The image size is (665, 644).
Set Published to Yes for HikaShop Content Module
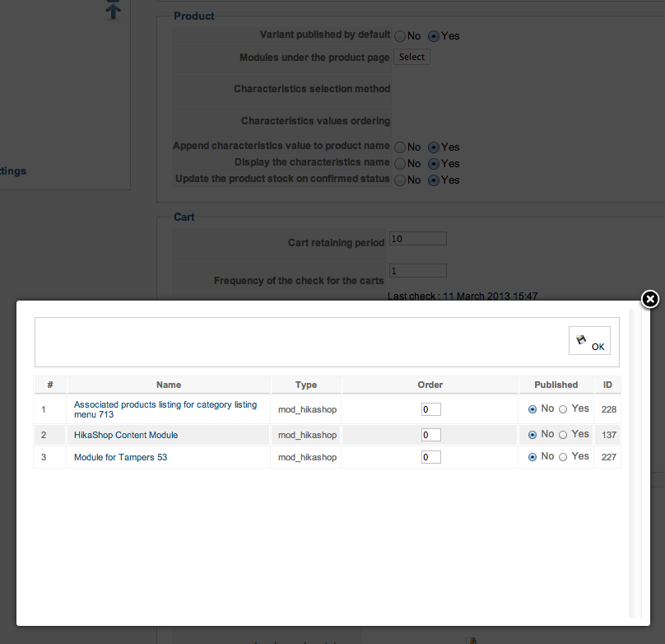(x=563, y=435)
